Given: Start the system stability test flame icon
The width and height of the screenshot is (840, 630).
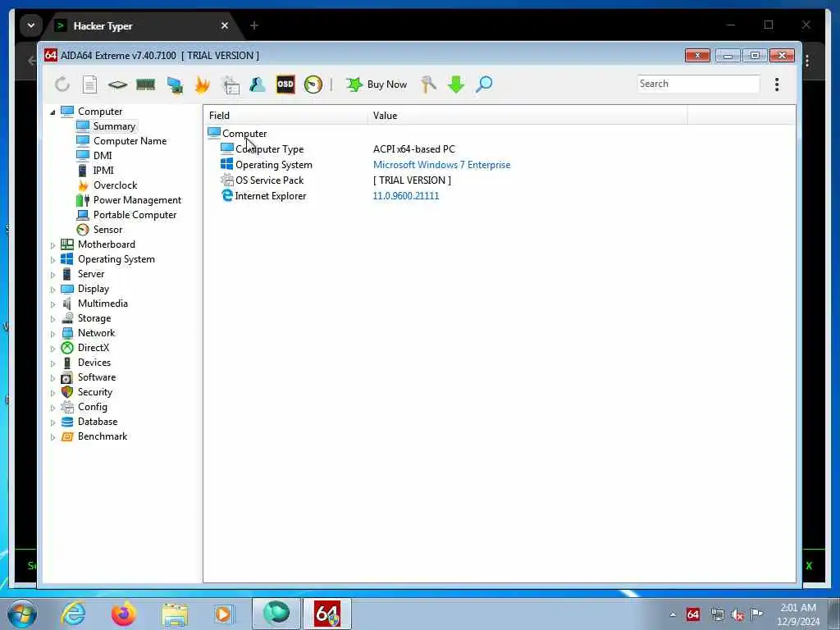Looking at the screenshot, I should tap(202, 84).
